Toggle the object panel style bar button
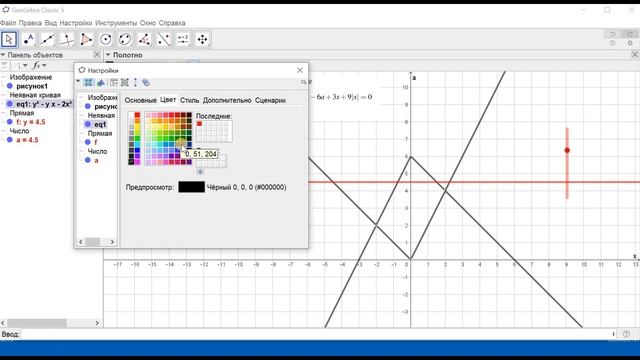 click(x=4, y=65)
